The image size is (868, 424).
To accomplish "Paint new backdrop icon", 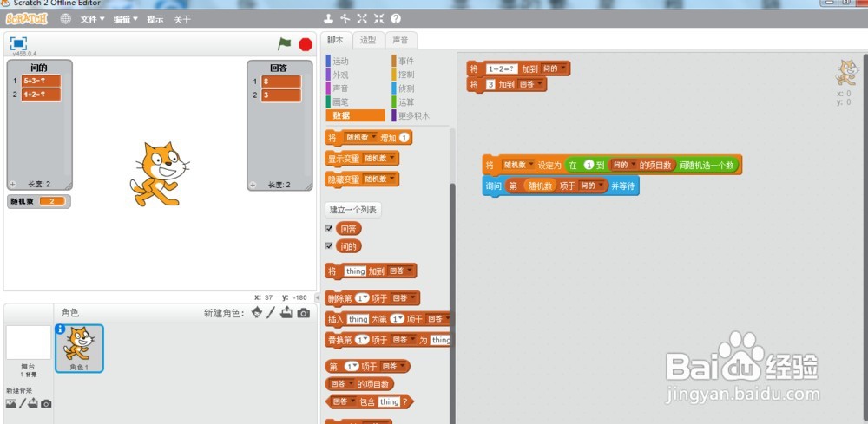I will pos(23,403).
